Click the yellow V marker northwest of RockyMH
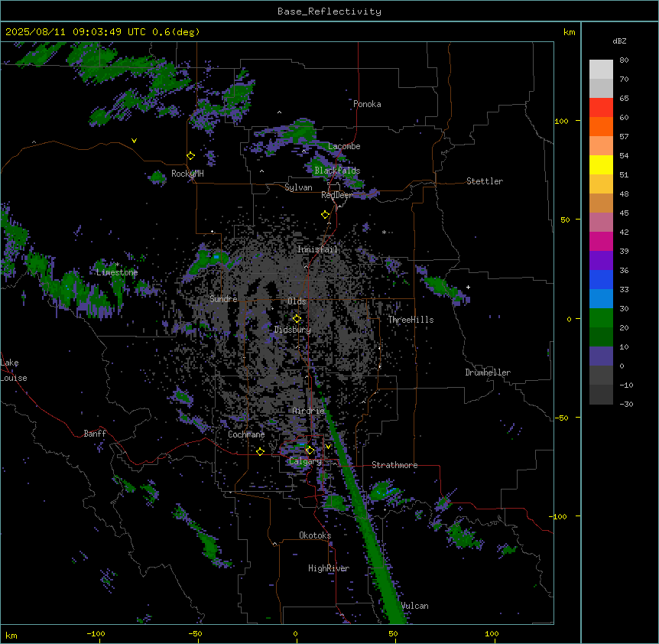This screenshot has width=659, height=644. point(134,141)
